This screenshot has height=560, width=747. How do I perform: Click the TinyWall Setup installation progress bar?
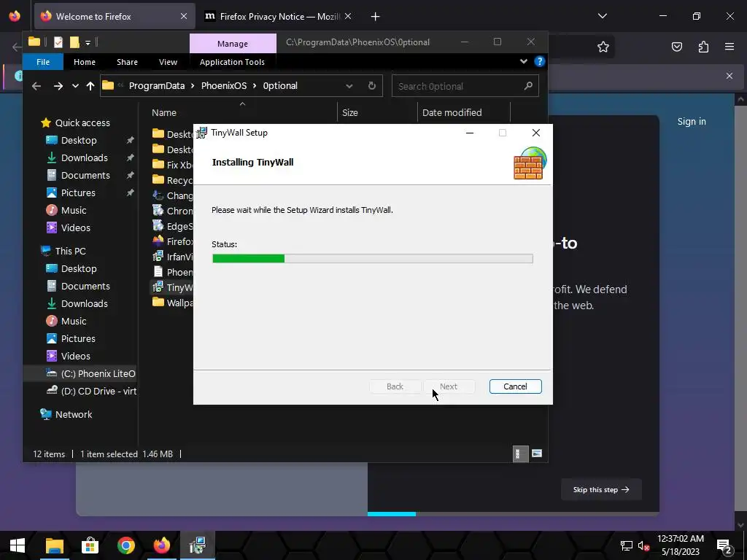pyautogui.click(x=372, y=258)
